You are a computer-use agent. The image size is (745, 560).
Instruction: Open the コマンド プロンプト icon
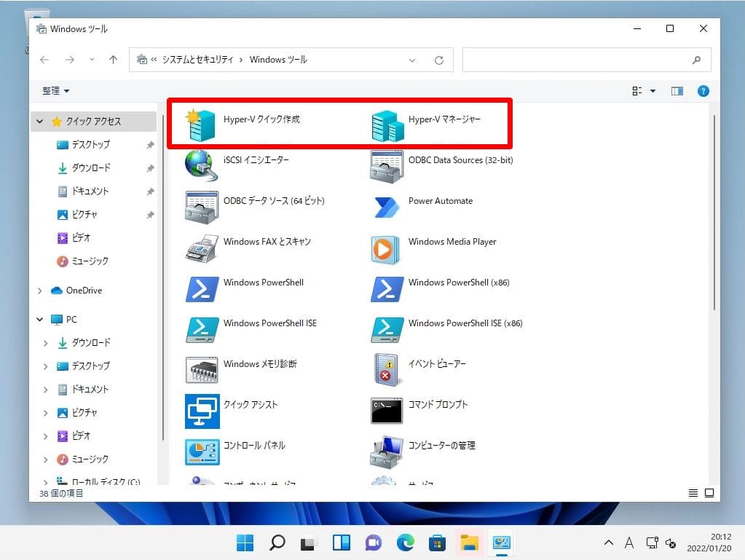click(x=386, y=411)
